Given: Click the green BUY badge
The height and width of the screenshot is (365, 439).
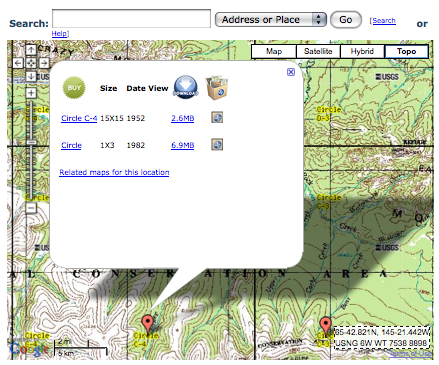Looking at the screenshot, I should [x=74, y=88].
